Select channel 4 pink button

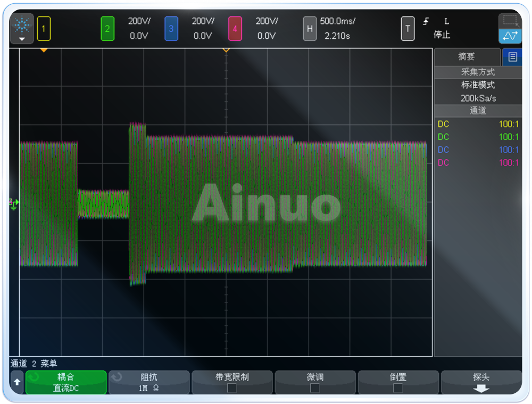235,29
